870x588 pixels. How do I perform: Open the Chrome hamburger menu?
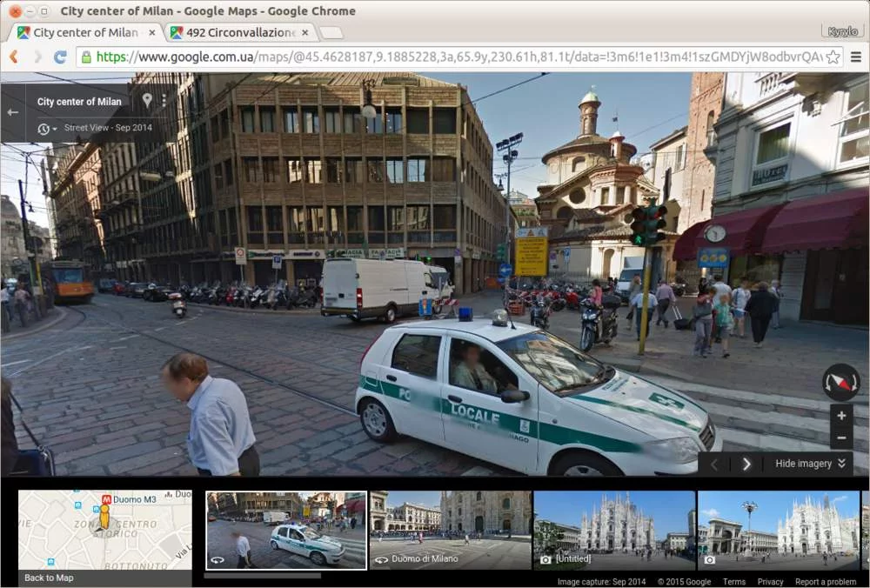click(856, 57)
